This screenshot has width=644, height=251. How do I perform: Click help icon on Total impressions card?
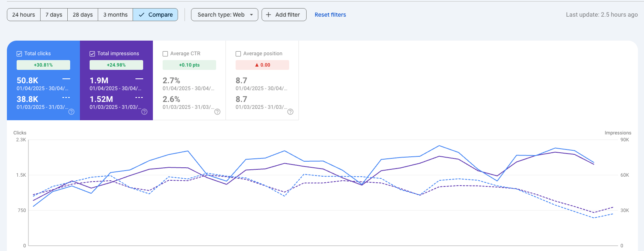144,112
